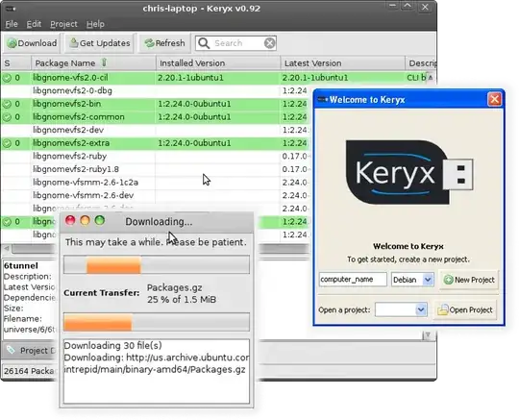Click the Download toolbar button

pos(32,43)
